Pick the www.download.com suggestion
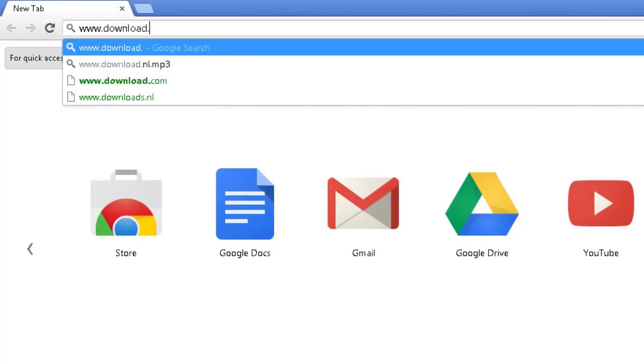644x362 pixels. (x=354, y=81)
